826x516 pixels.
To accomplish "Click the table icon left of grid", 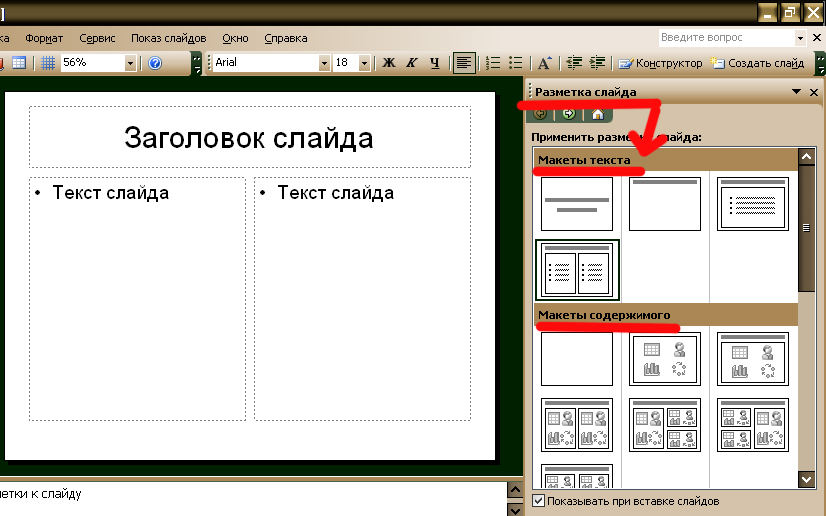I will (19, 63).
